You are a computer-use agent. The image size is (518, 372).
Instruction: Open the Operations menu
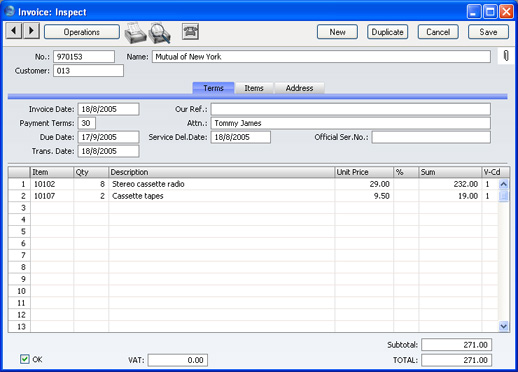pos(82,32)
